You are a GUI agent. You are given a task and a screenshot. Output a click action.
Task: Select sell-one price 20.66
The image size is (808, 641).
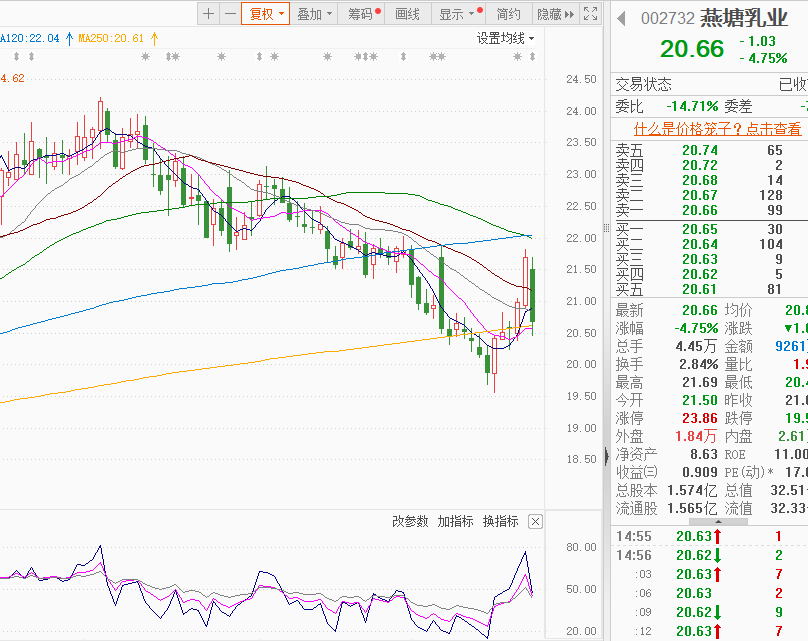(x=700, y=210)
